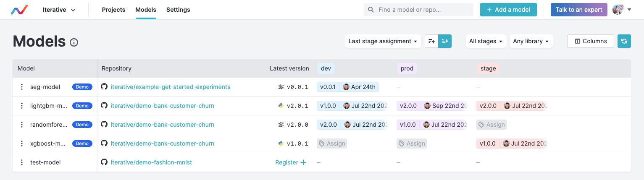Screen dimensions: 644x180
Task: Click the seg-model name
Action: click(45, 87)
